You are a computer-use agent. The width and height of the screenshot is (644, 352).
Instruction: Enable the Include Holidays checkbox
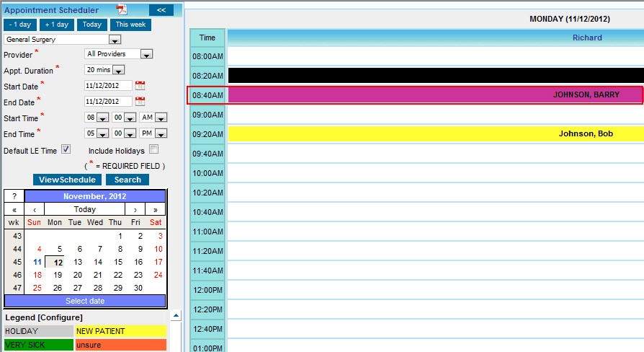[153, 149]
